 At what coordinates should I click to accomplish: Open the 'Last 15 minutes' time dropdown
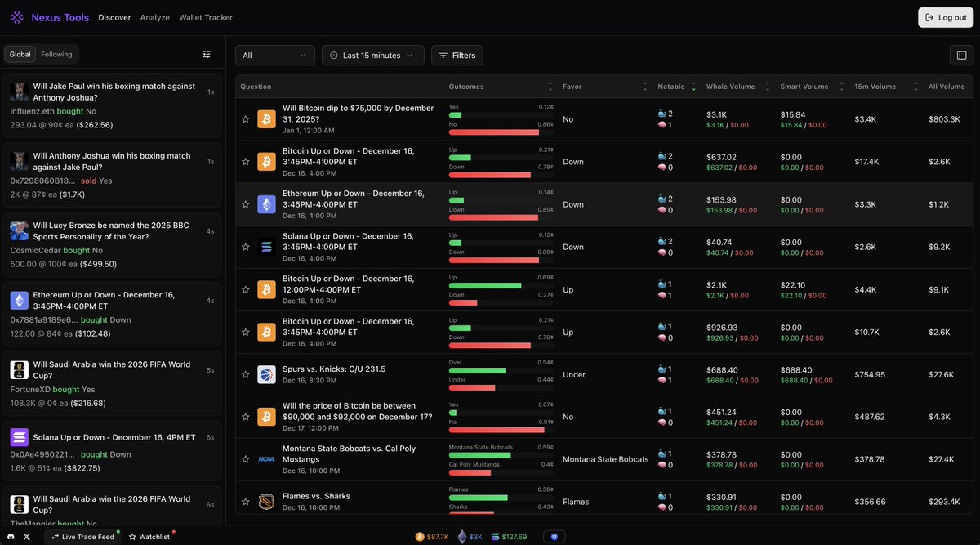point(373,56)
